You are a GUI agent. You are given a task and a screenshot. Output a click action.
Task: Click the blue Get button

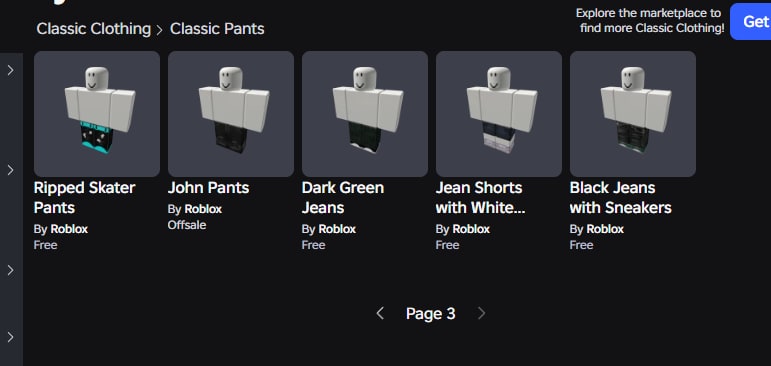751,21
